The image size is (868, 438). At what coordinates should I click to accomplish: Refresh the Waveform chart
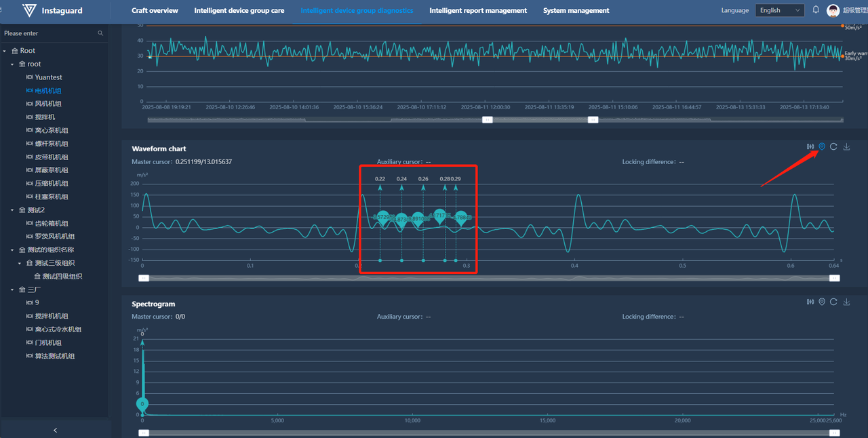(x=833, y=146)
